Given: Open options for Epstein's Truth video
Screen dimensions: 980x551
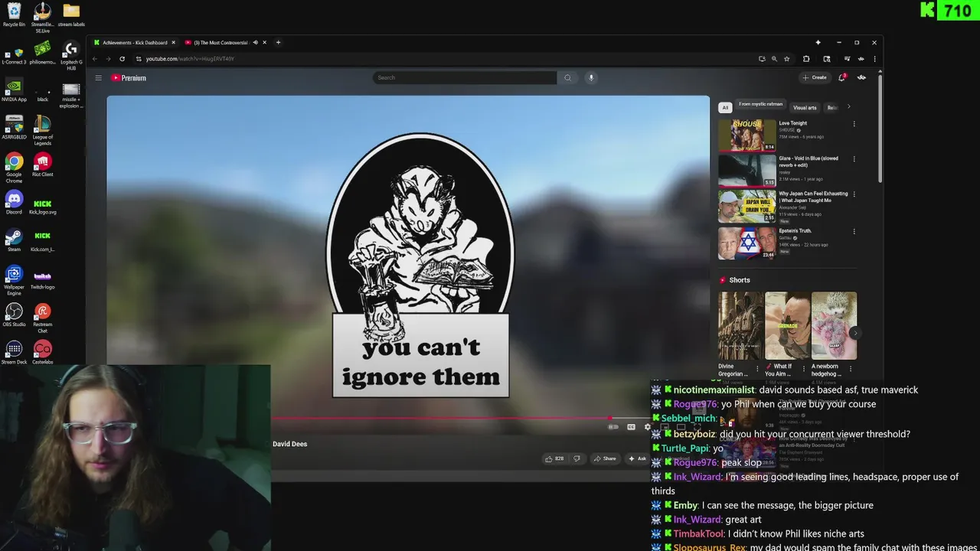Looking at the screenshot, I should point(854,231).
